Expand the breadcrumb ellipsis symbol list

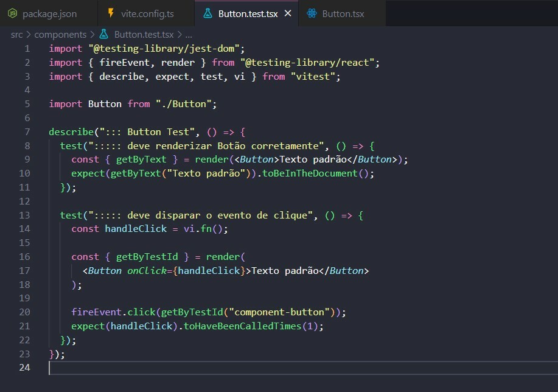click(x=189, y=35)
